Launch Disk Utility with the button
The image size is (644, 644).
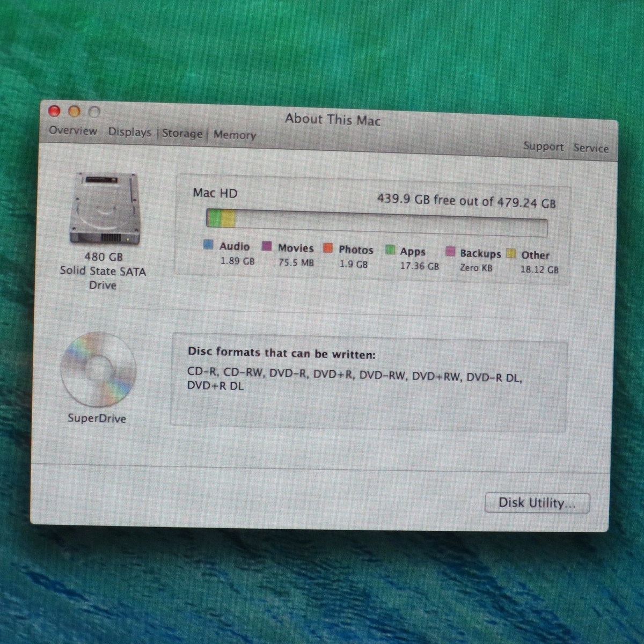point(537,503)
